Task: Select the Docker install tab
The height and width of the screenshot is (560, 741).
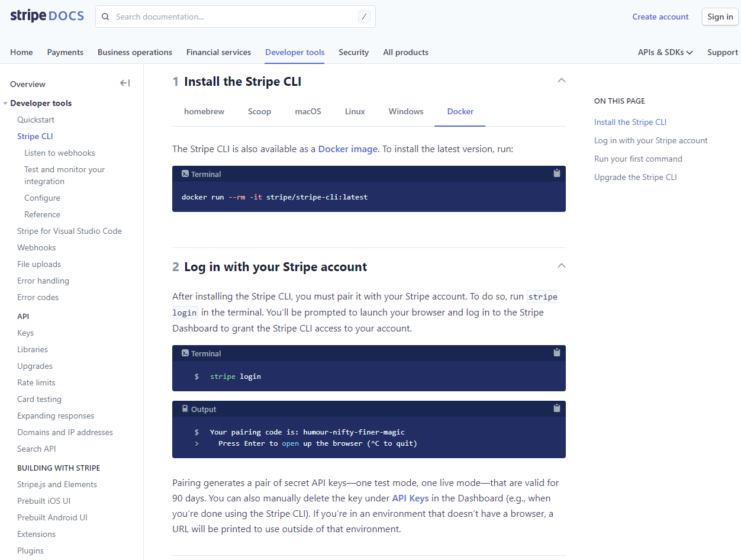Action: pyautogui.click(x=460, y=111)
